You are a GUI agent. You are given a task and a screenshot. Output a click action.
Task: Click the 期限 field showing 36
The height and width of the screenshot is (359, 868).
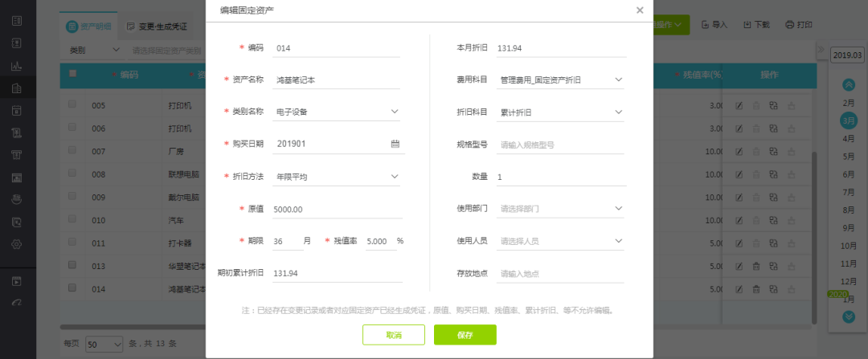(x=288, y=241)
